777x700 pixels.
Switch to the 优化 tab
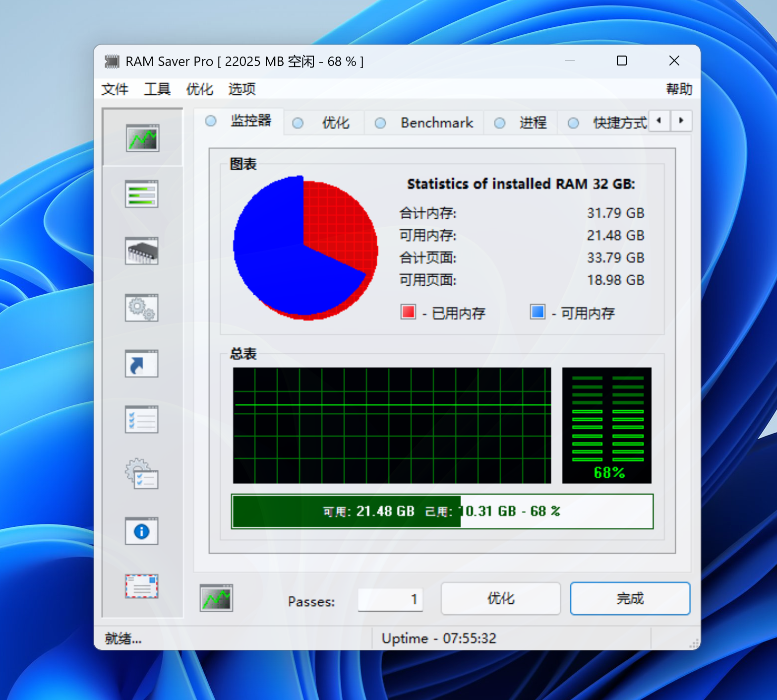pyautogui.click(x=324, y=123)
